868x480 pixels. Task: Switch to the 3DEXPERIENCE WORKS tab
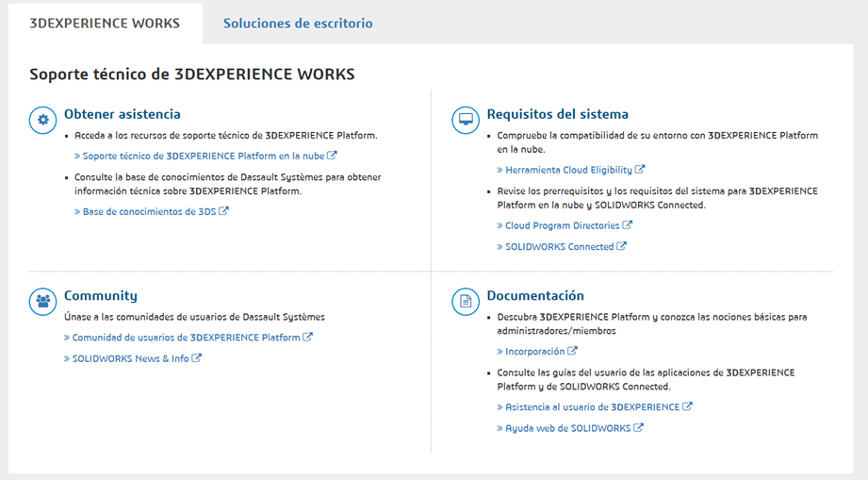click(105, 24)
